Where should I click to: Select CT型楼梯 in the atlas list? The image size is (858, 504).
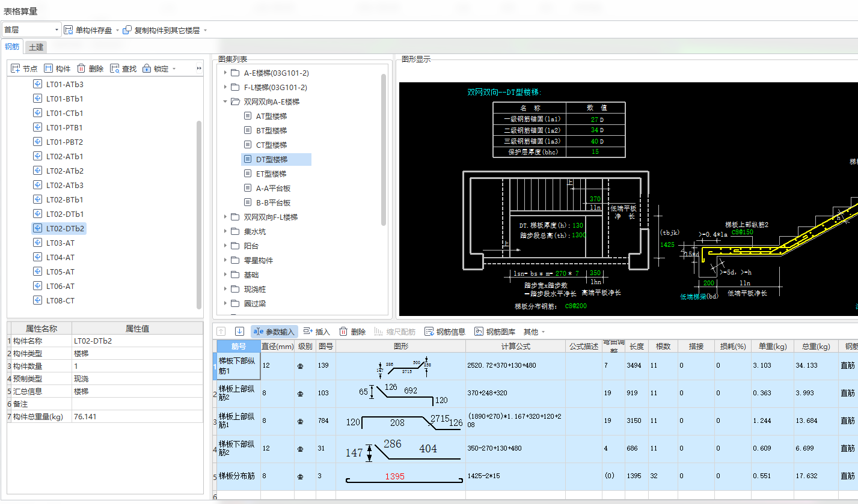pyautogui.click(x=271, y=145)
